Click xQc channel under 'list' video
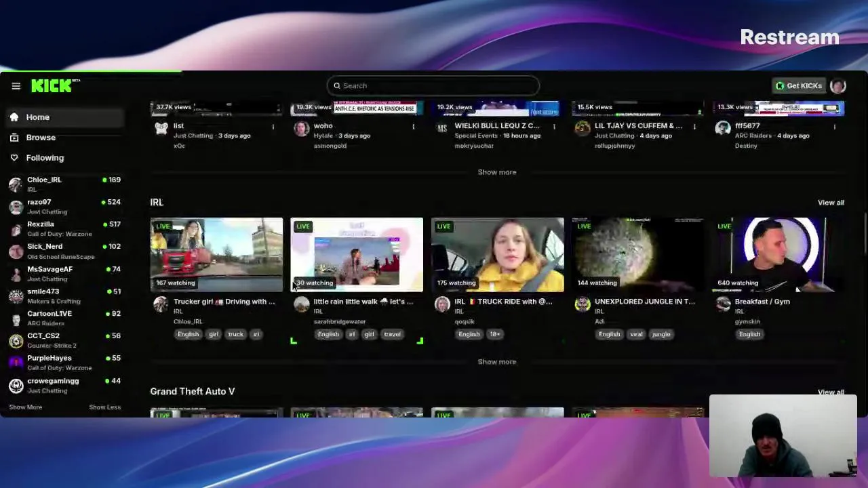The image size is (868, 488). [x=179, y=146]
